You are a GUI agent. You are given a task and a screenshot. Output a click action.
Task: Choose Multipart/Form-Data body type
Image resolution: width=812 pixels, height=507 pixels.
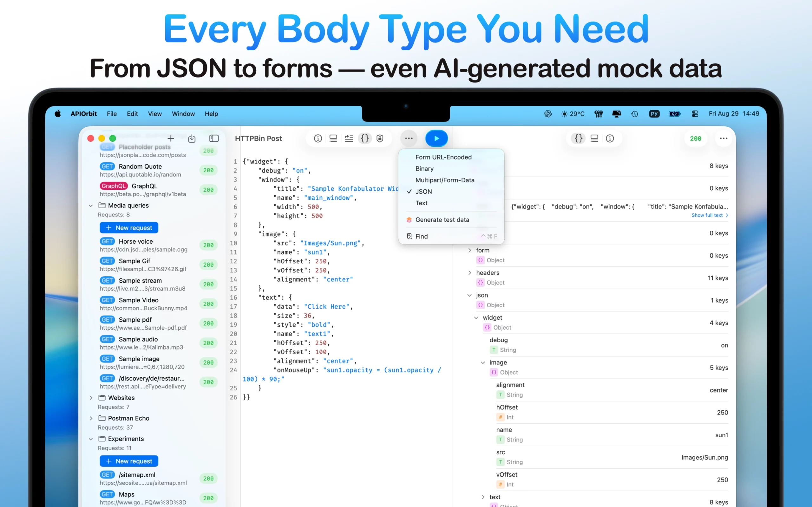(445, 180)
